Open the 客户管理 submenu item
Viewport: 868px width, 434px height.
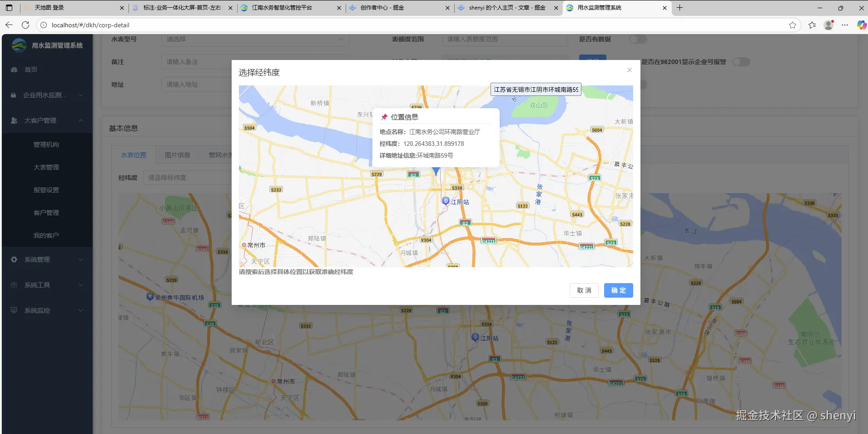[46, 213]
